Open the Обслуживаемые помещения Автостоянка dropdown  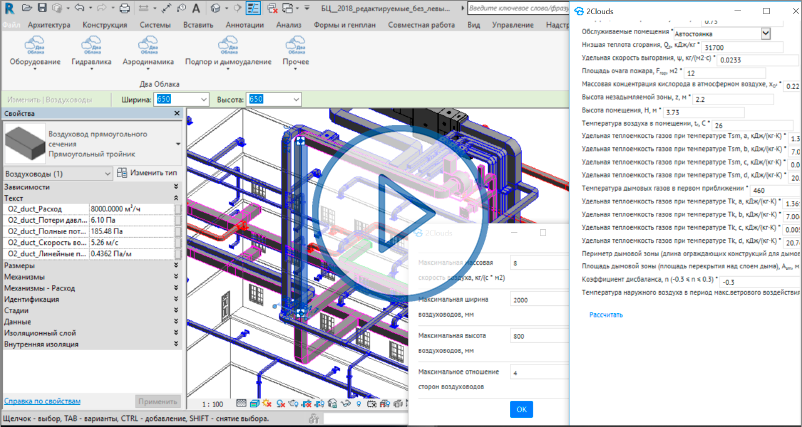(x=765, y=34)
